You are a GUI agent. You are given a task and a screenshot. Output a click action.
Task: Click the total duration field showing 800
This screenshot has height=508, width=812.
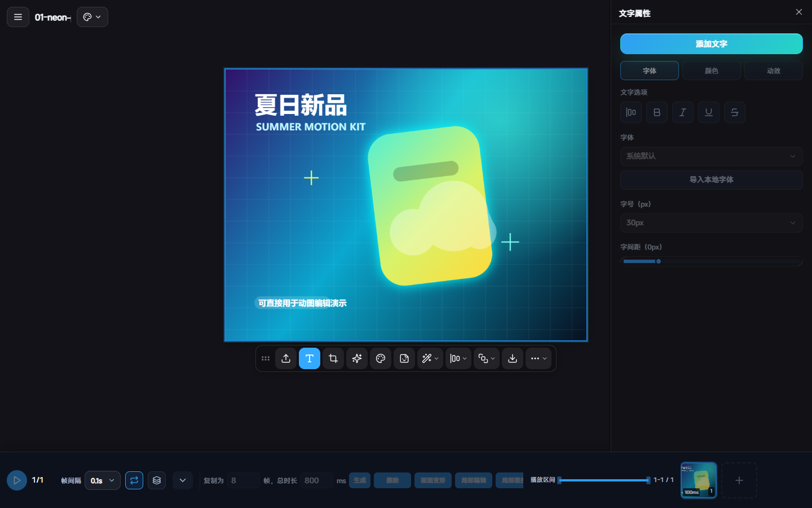point(316,480)
